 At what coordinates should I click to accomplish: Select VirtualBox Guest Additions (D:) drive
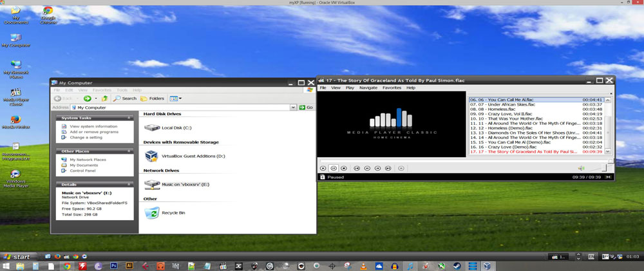pos(185,156)
